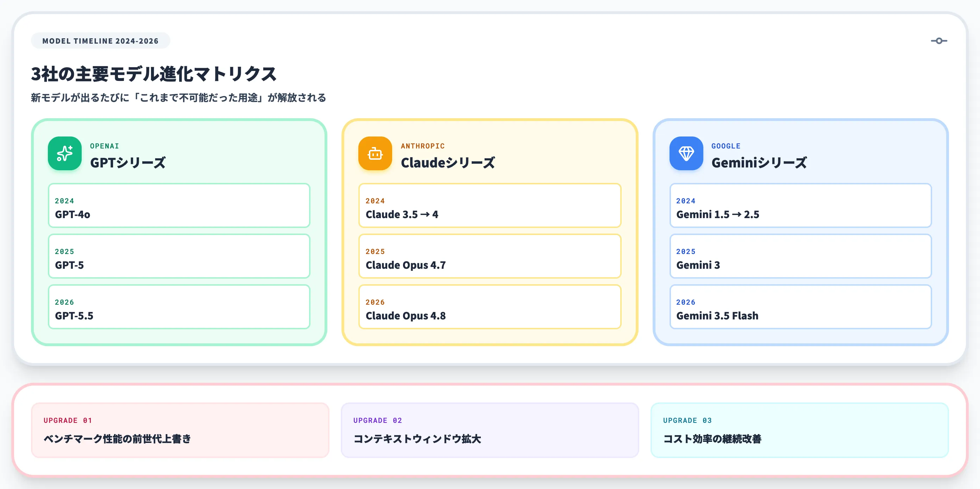Click the UPGRADE 01 benchmark card
The image size is (980, 489).
point(180,430)
